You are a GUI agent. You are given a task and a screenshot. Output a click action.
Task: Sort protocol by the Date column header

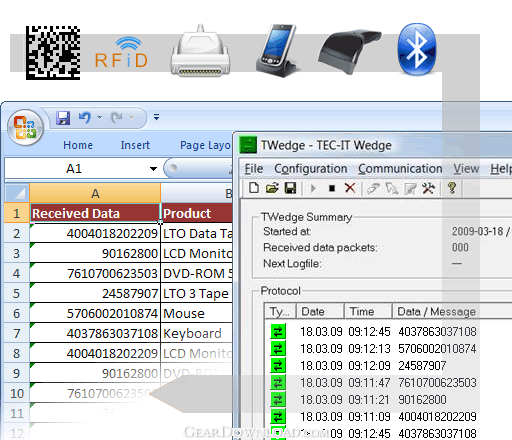pos(320,312)
